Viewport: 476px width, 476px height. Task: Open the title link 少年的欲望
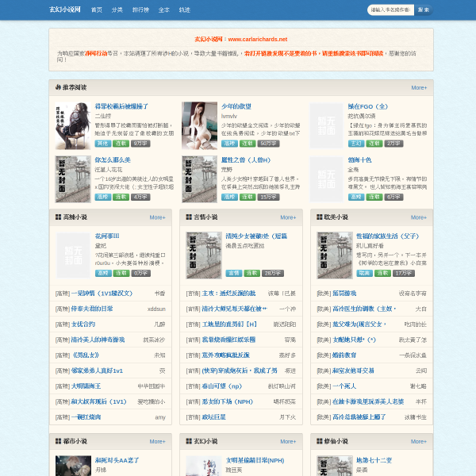[x=236, y=106]
